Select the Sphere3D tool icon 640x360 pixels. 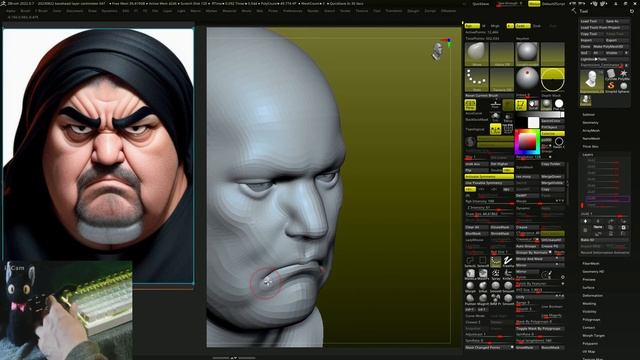click(623, 86)
